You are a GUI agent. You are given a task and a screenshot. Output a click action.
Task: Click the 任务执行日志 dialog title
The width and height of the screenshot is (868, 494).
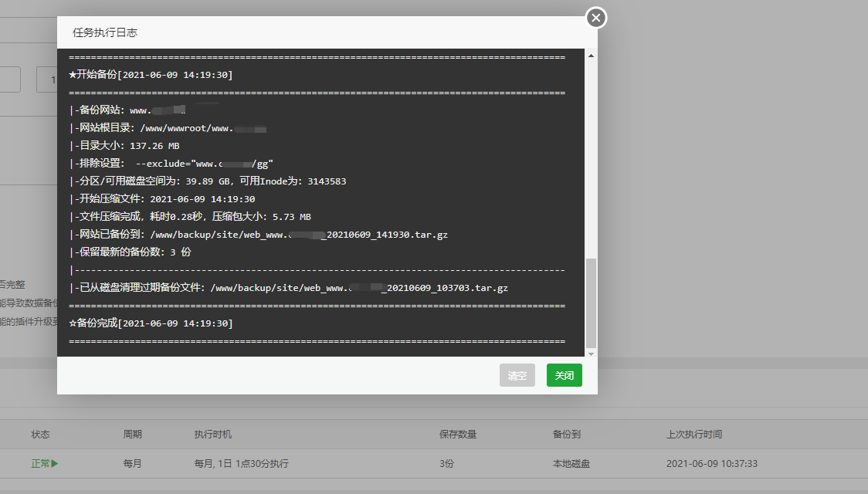pyautogui.click(x=104, y=32)
